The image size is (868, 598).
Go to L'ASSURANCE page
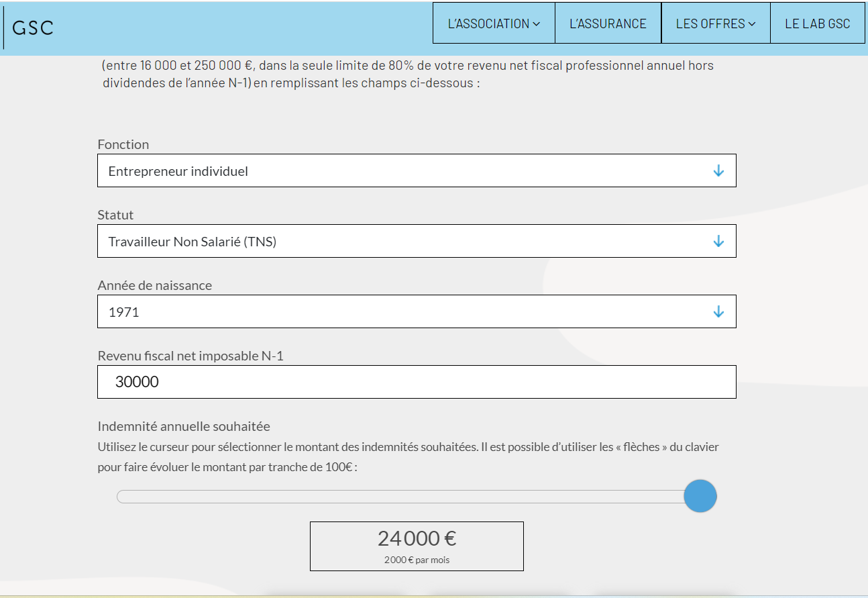[x=608, y=23]
